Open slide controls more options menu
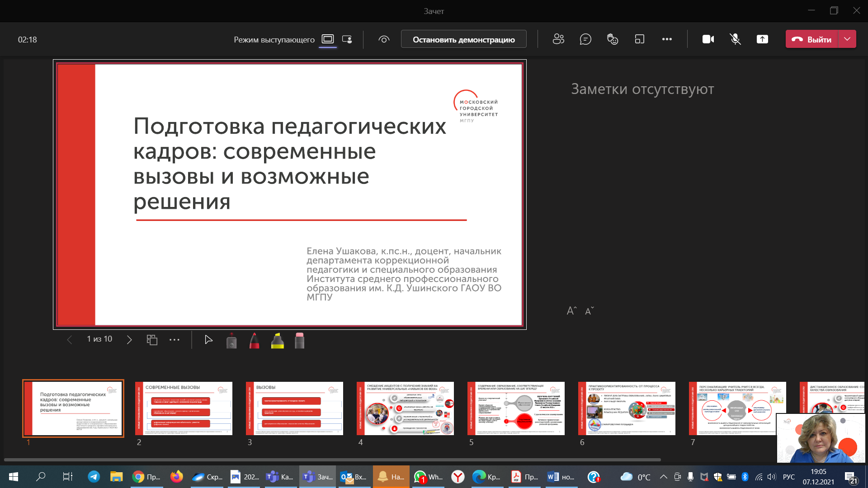 coord(175,339)
